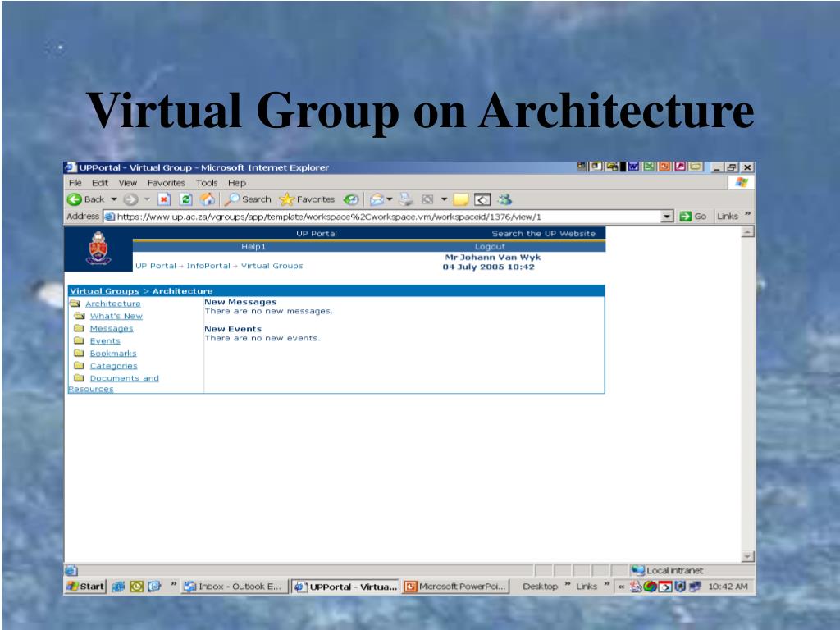
Task: Switch to Microsoft PowerPoint taskbar button
Action: click(455, 587)
